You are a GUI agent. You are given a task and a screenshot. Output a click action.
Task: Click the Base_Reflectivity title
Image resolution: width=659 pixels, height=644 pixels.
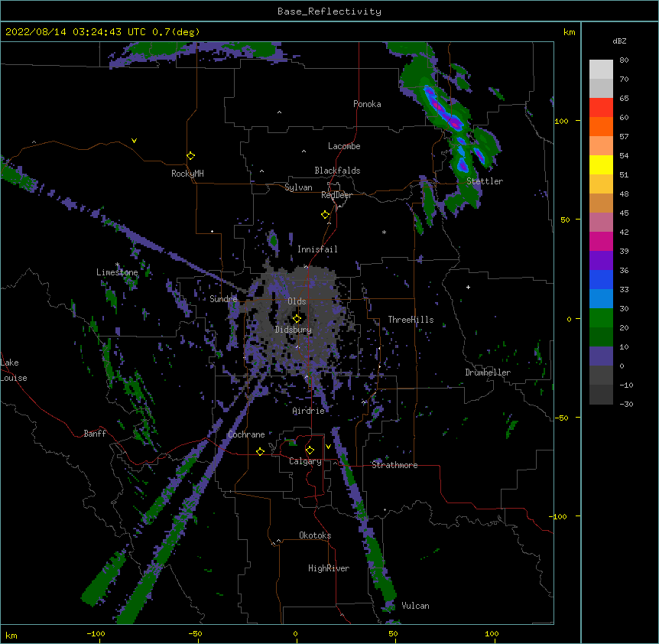click(329, 11)
